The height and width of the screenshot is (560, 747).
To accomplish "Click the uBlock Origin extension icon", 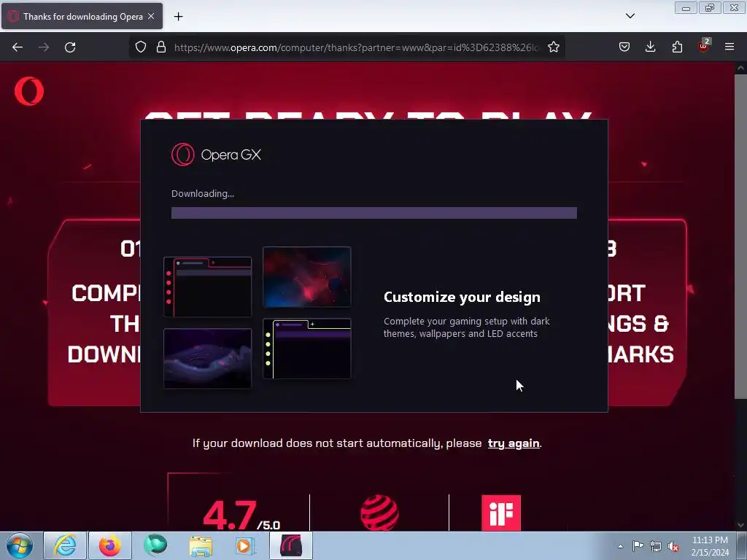I will point(703,46).
